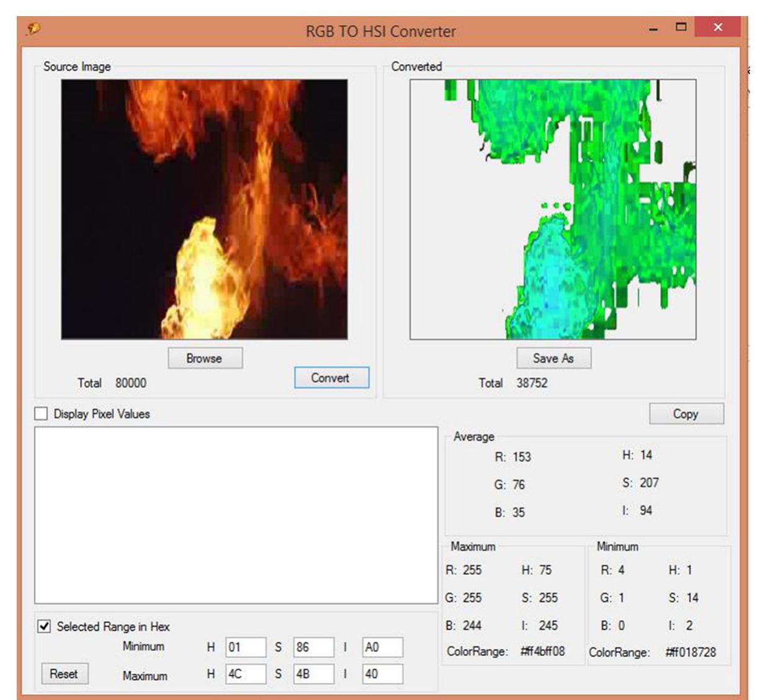Image resolution: width=765 pixels, height=700 pixels.
Task: Click the Copy button
Action: (x=686, y=414)
